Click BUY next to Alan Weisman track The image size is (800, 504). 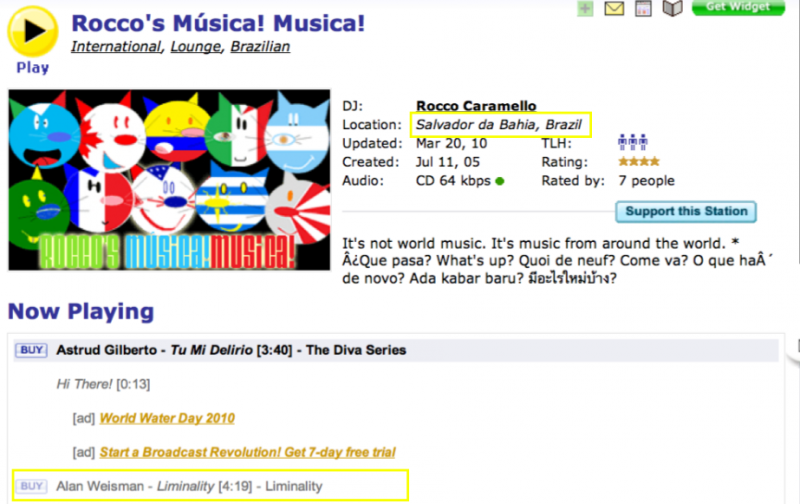click(x=32, y=486)
